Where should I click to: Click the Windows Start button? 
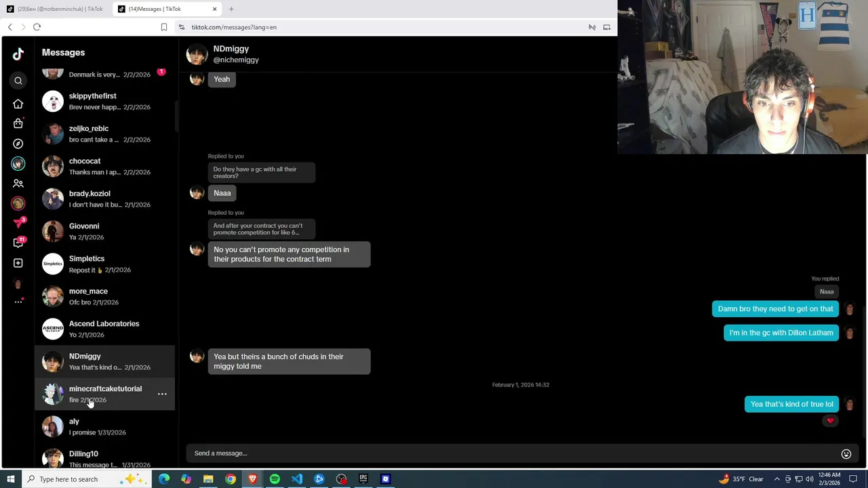pyautogui.click(x=10, y=479)
